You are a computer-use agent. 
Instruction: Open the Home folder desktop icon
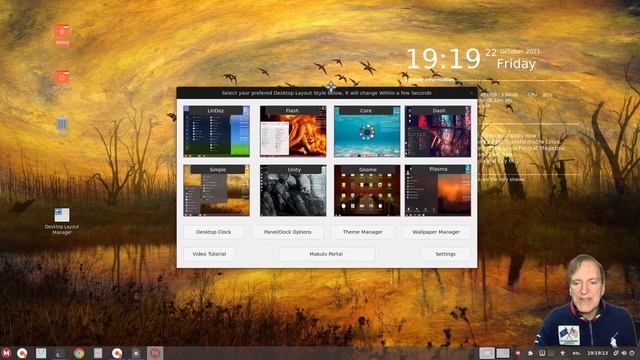[x=62, y=34]
